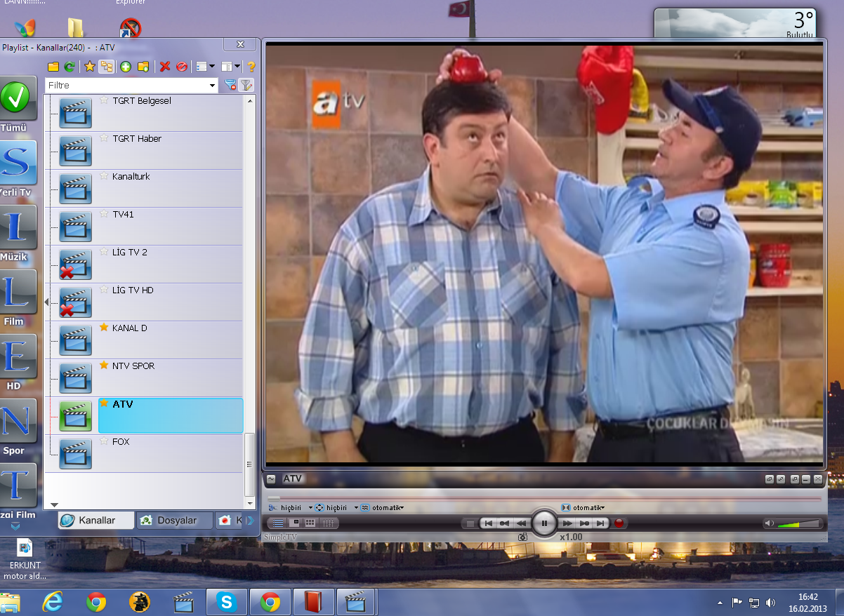Collapse playlist panel with side arrow
The image size is (844, 616).
(46, 302)
